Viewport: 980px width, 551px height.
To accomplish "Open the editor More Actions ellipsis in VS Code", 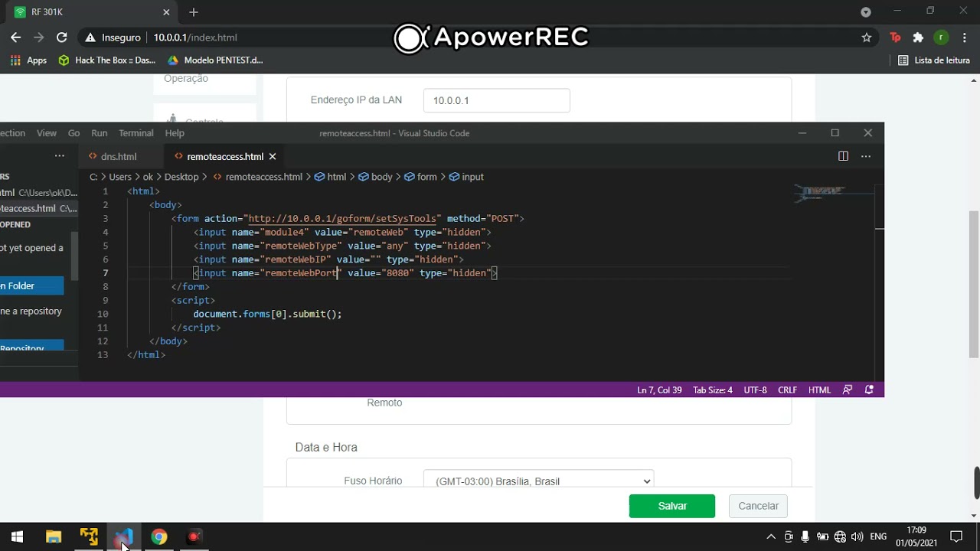I will (866, 156).
